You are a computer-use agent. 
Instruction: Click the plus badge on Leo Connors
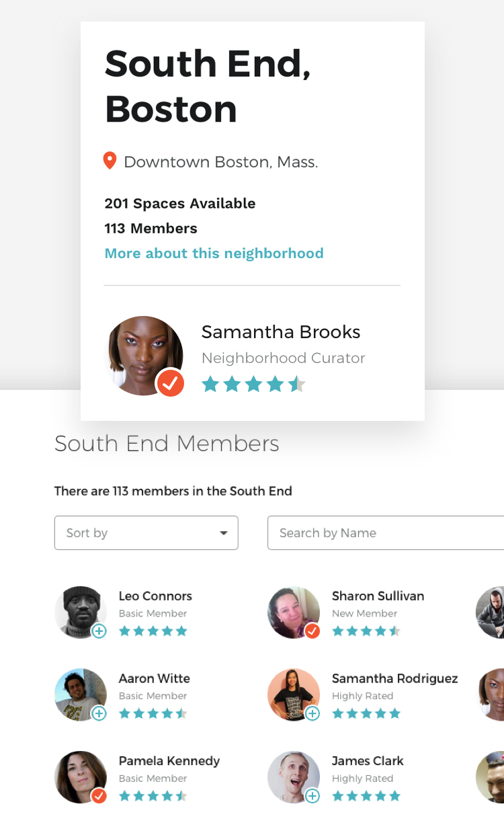click(x=99, y=631)
